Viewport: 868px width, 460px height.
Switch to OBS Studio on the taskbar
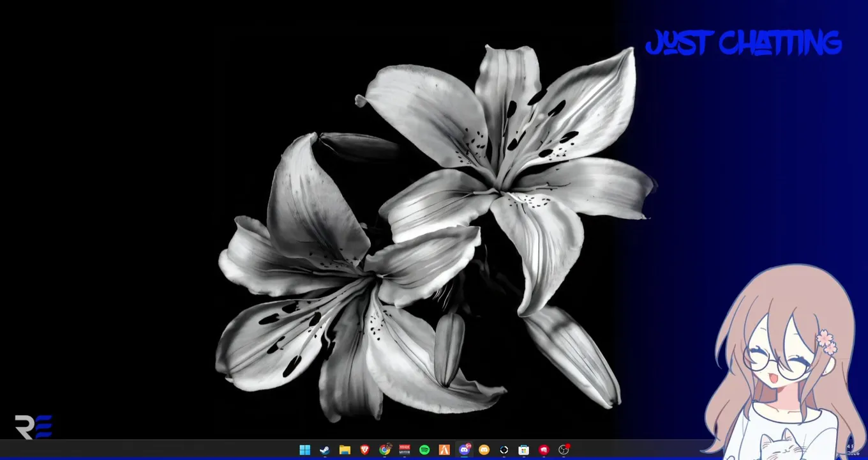click(x=564, y=450)
